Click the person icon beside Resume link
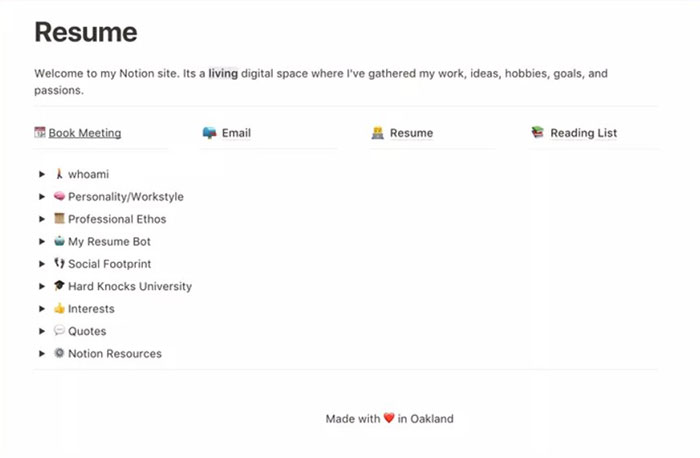700x458 pixels. click(x=378, y=132)
